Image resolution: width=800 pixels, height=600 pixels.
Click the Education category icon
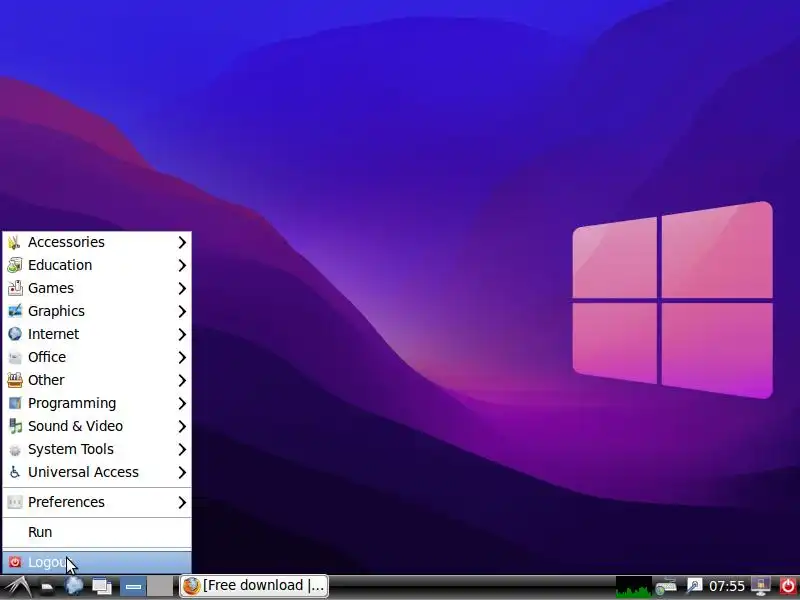(x=15, y=265)
